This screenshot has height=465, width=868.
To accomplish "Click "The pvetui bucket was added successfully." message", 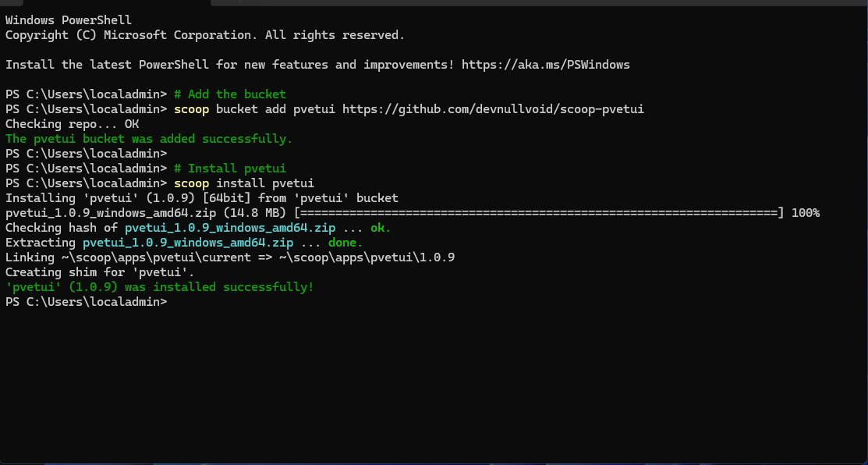I will click(x=149, y=139).
